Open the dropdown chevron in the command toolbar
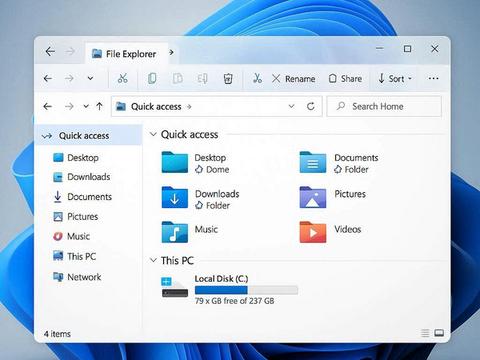This screenshot has height=360, width=480. (90, 79)
